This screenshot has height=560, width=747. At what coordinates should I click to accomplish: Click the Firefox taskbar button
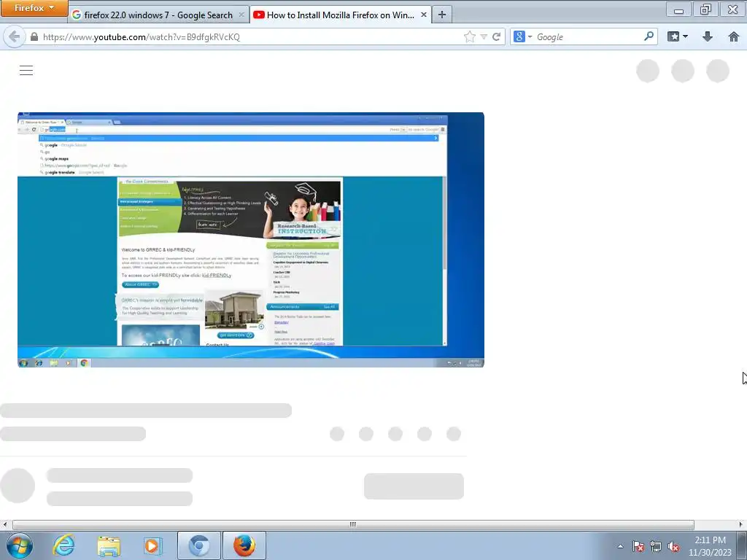point(244,545)
